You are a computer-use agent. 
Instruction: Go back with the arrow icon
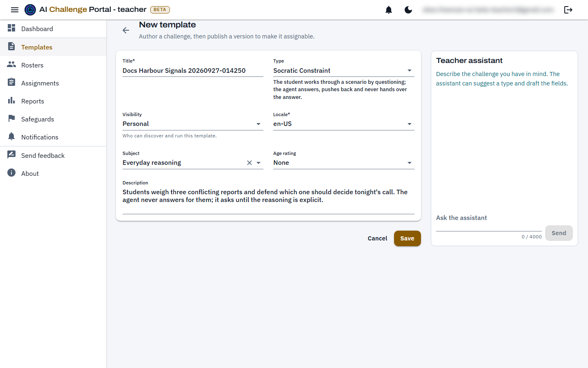[126, 30]
